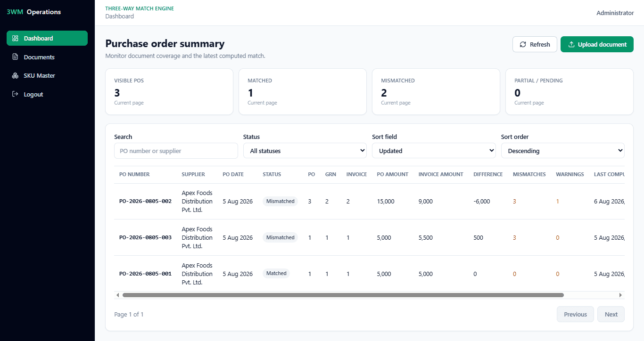Click the Matched badge for PO-2026-0805-001
The height and width of the screenshot is (341, 644).
point(276,273)
